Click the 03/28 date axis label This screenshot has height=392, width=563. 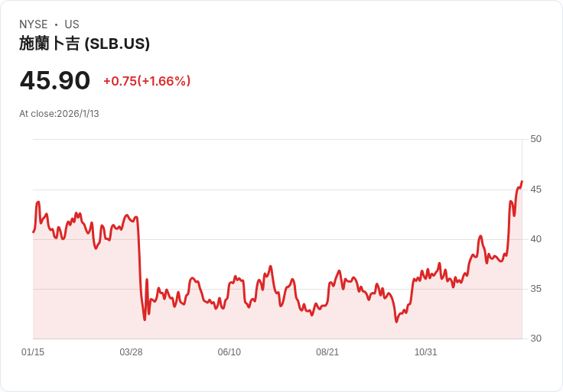tap(131, 352)
